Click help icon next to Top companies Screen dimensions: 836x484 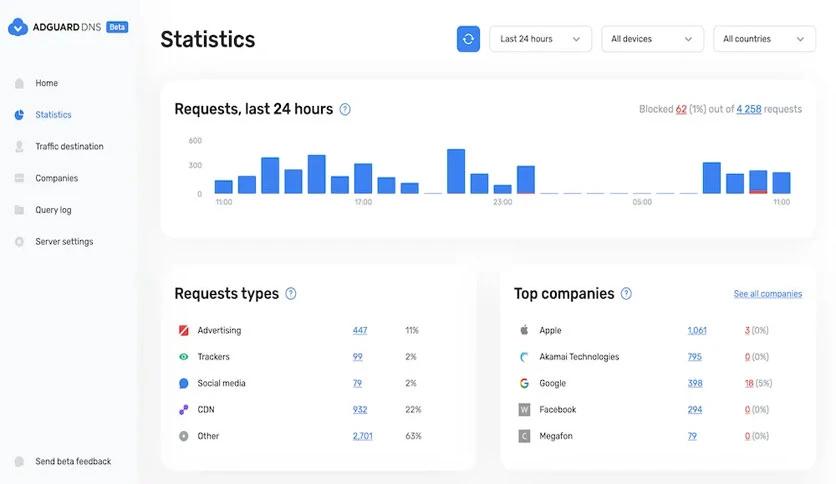coord(626,294)
